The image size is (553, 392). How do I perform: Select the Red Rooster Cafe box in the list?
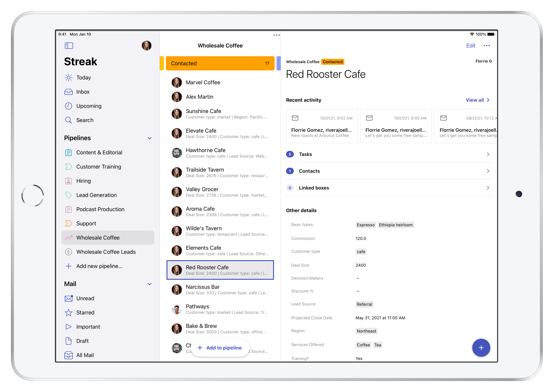click(x=220, y=270)
